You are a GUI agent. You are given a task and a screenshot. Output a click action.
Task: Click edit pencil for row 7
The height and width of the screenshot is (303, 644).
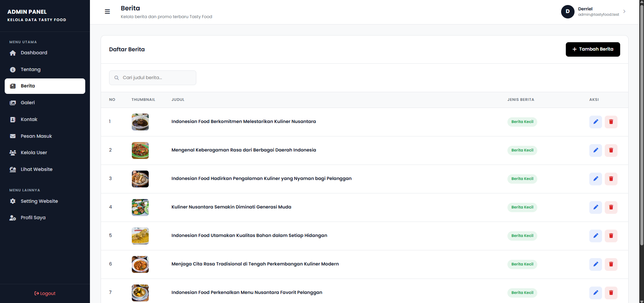click(596, 293)
